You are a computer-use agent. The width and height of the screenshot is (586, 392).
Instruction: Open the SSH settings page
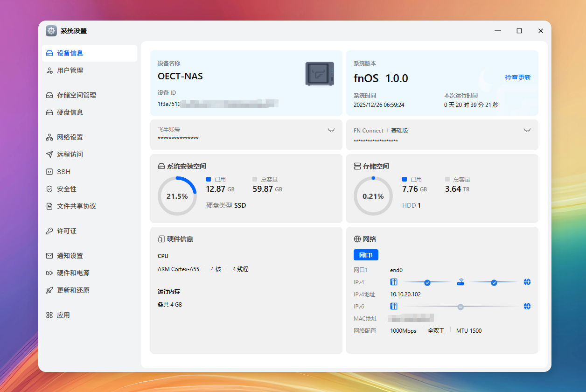(63, 172)
